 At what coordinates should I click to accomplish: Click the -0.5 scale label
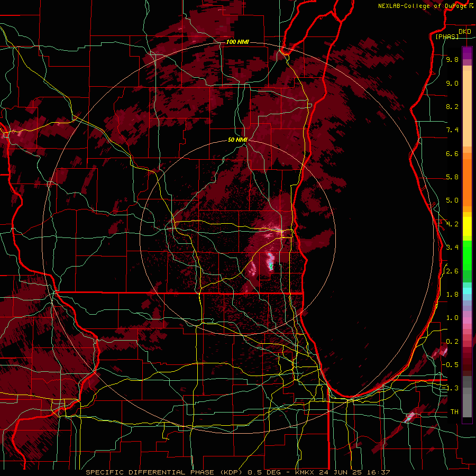tap(451, 365)
